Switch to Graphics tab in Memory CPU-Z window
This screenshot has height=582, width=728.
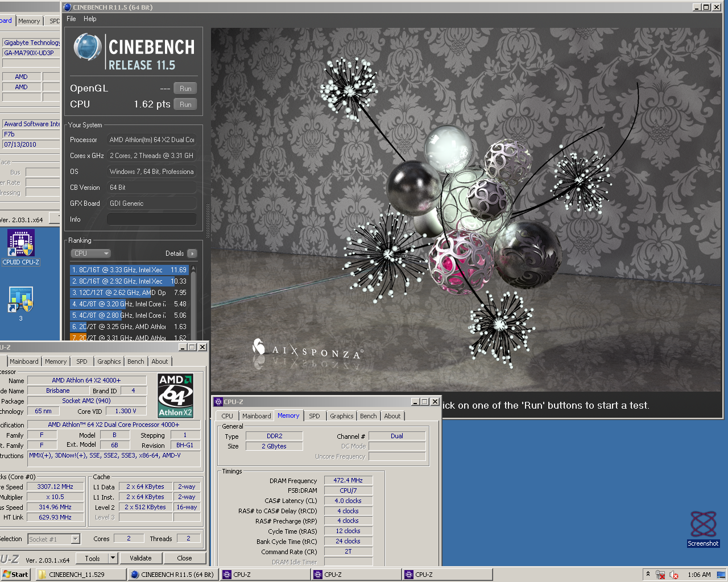[x=341, y=416]
